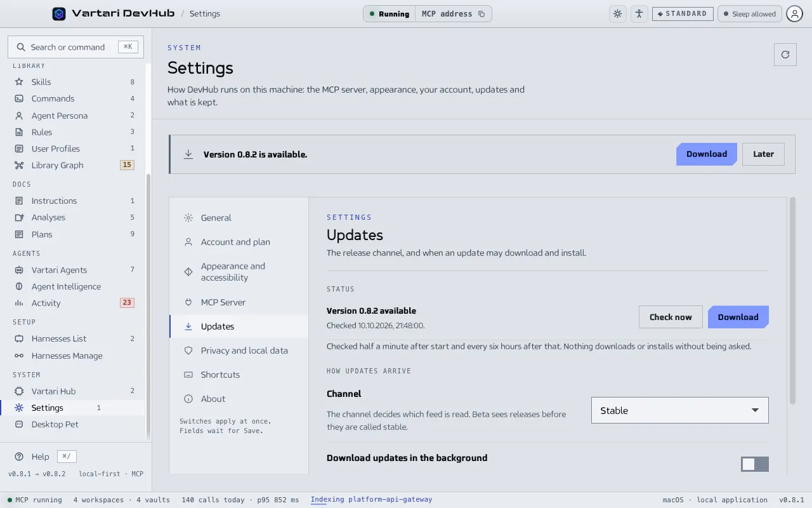Toggle the Sleep allowed control
This screenshot has width=812, height=508.
[750, 14]
